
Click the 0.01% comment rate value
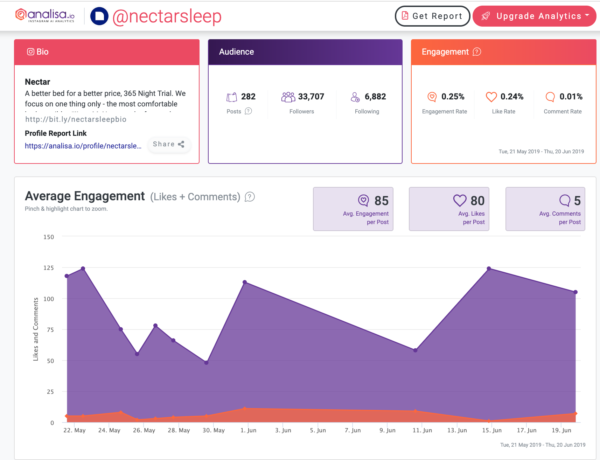click(x=571, y=96)
